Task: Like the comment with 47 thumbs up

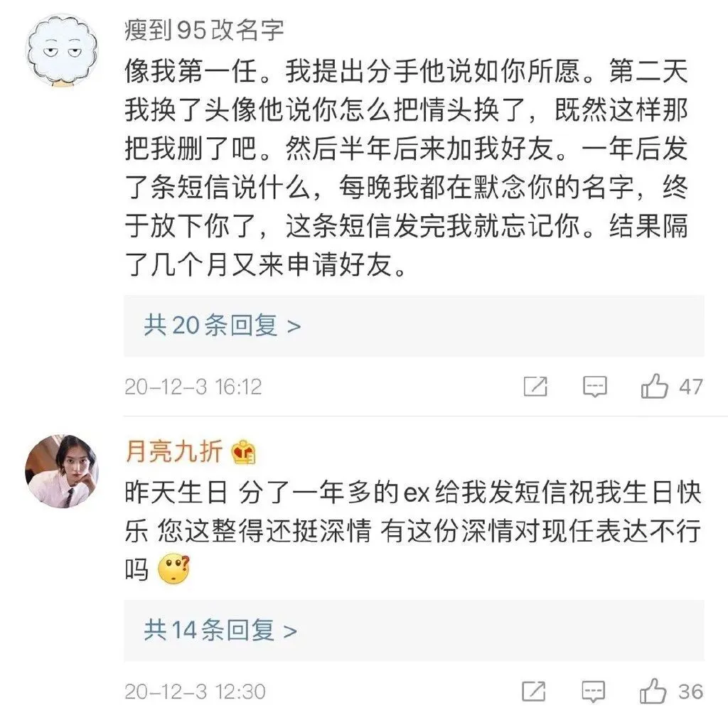Action: coord(654,387)
